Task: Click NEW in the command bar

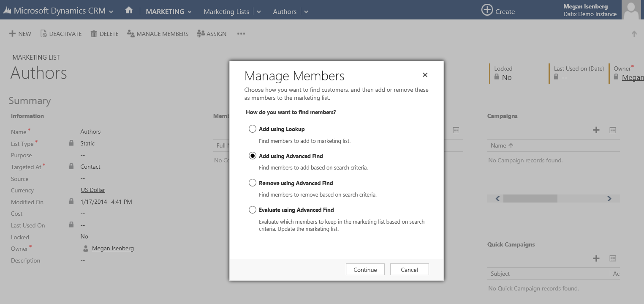Action: tap(20, 34)
